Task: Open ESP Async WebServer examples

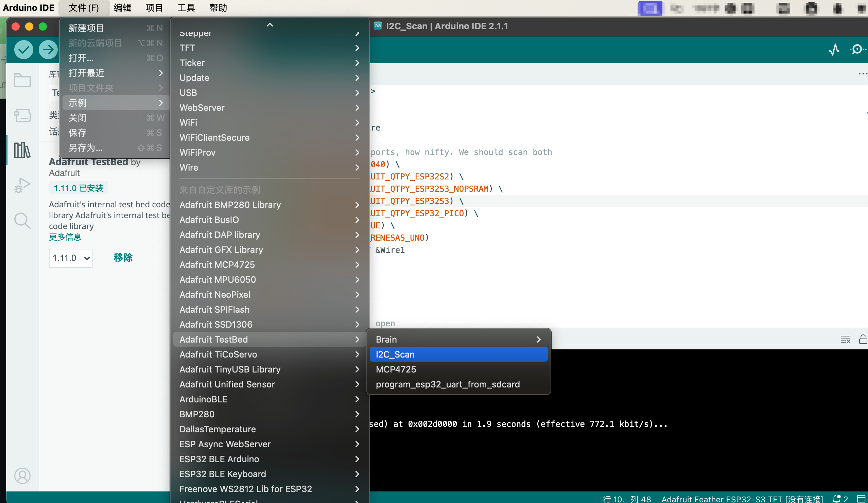Action: tap(270, 444)
